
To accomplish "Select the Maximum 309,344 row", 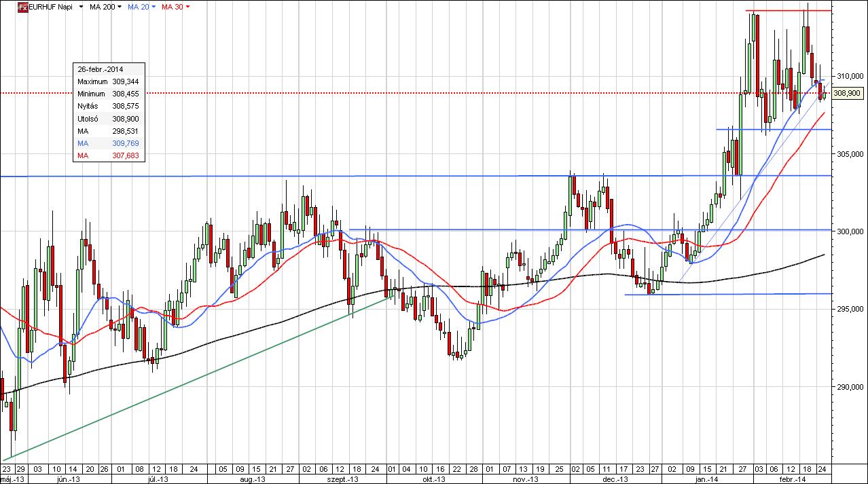I will click(109, 81).
